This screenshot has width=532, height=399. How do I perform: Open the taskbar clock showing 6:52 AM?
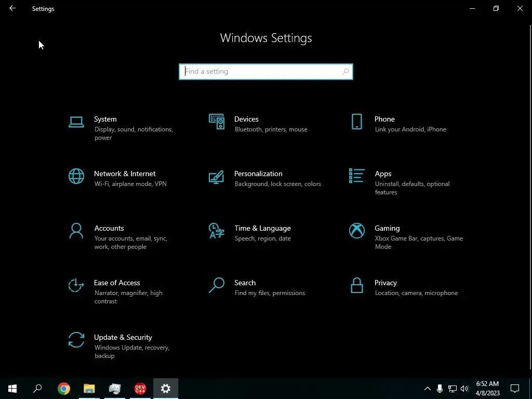(x=487, y=389)
